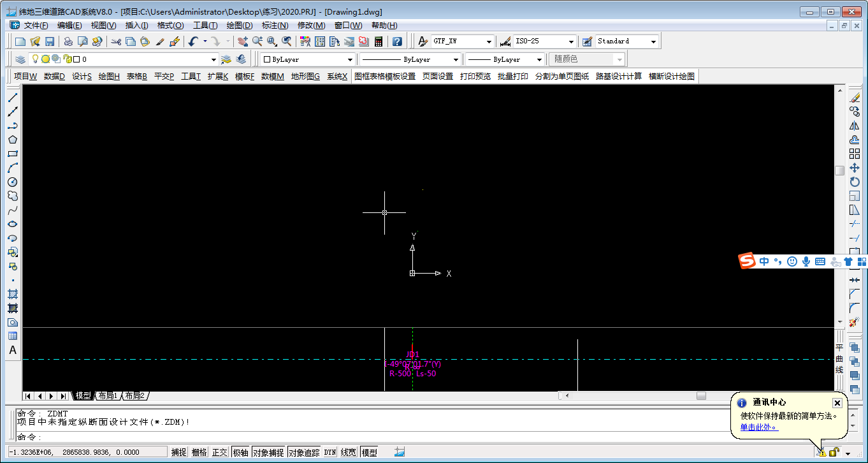Image resolution: width=868 pixels, height=463 pixels.
Task: Save the drawing with the floppy icon
Action: pos(50,41)
